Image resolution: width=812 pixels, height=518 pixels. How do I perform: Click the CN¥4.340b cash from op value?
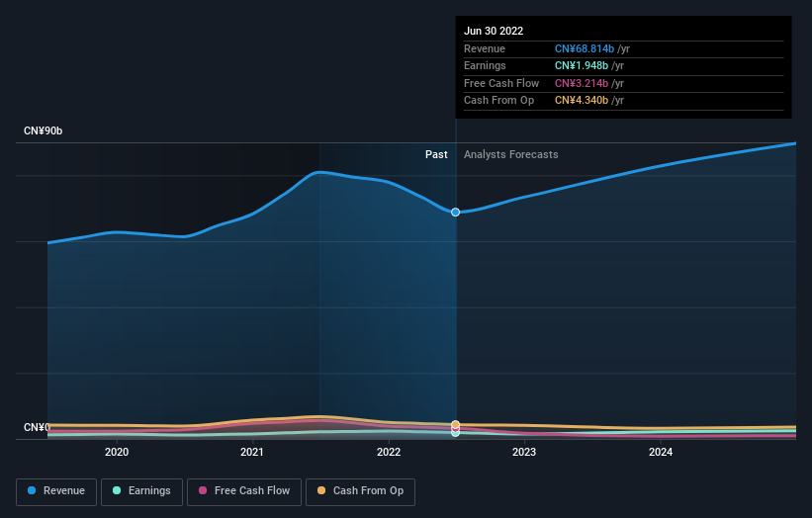pyautogui.click(x=581, y=101)
